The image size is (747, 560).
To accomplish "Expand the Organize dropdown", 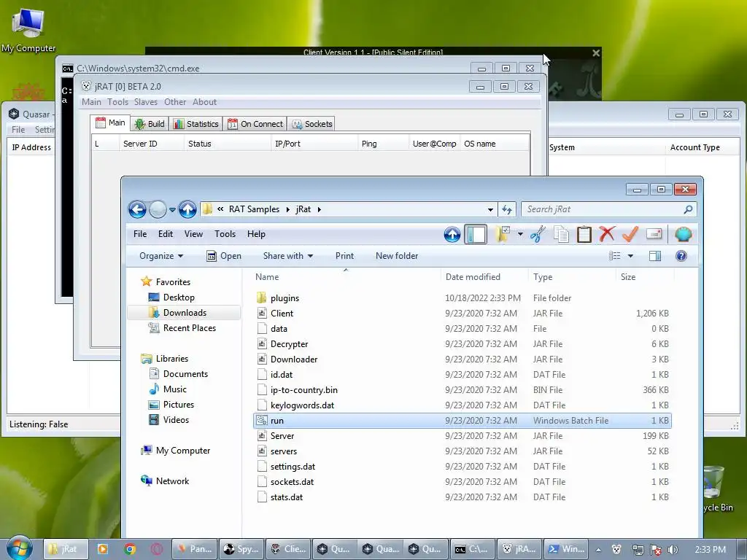I will pos(161,256).
